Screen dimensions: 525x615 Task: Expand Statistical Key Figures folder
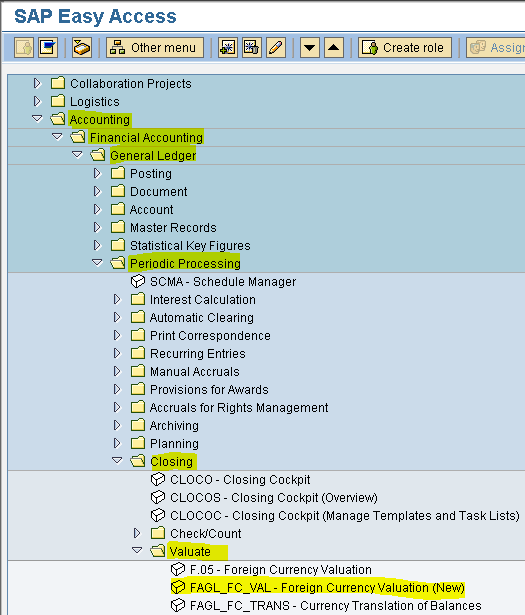(97, 246)
